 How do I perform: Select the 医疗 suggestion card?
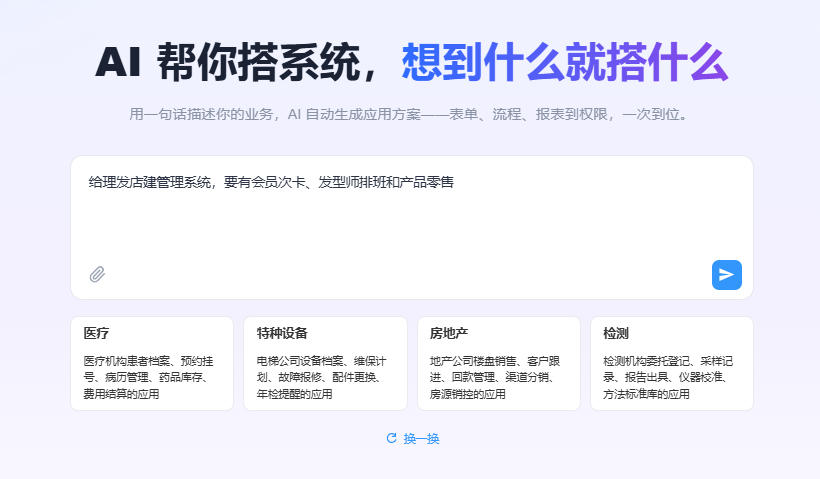click(152, 363)
